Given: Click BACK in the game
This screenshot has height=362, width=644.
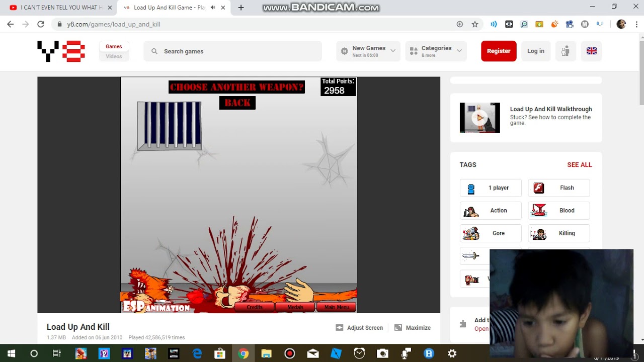Looking at the screenshot, I should (x=237, y=103).
